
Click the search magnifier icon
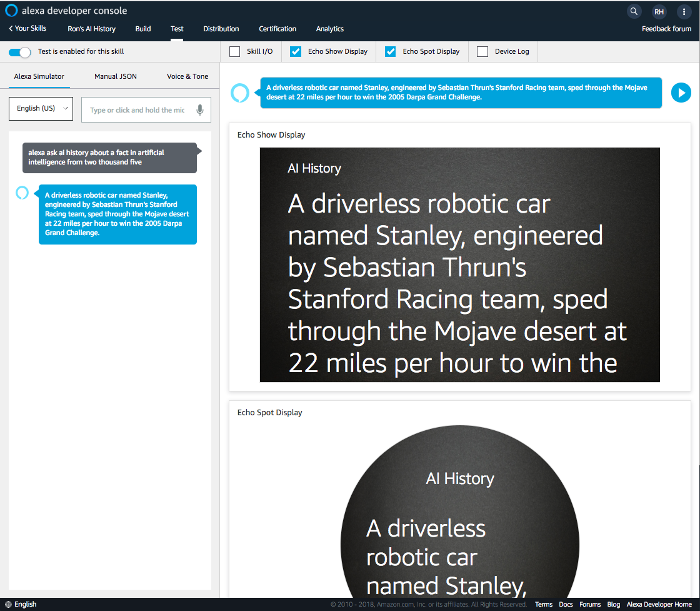tap(634, 11)
